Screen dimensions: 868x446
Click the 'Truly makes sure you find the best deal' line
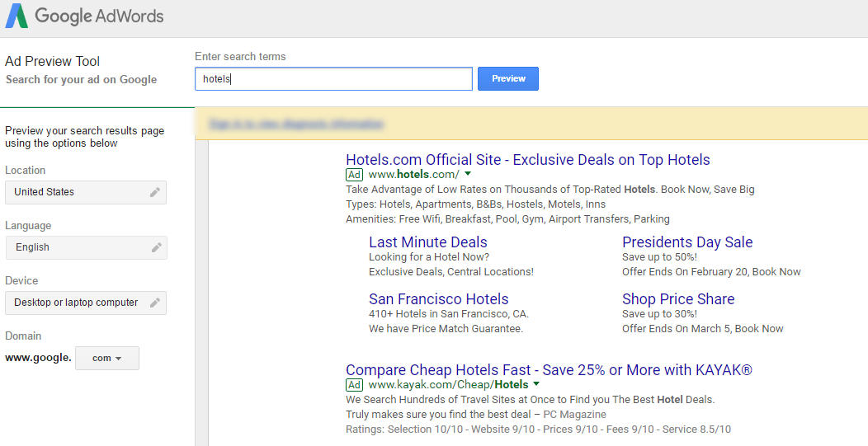point(476,415)
